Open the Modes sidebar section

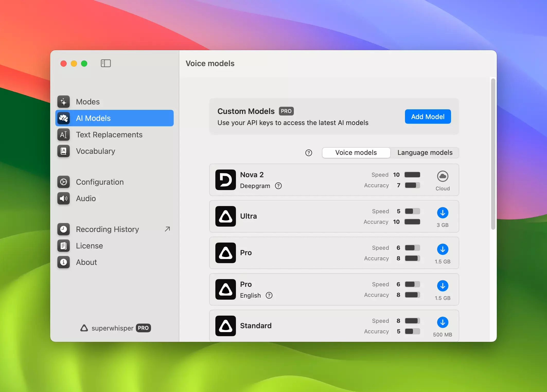tap(88, 102)
